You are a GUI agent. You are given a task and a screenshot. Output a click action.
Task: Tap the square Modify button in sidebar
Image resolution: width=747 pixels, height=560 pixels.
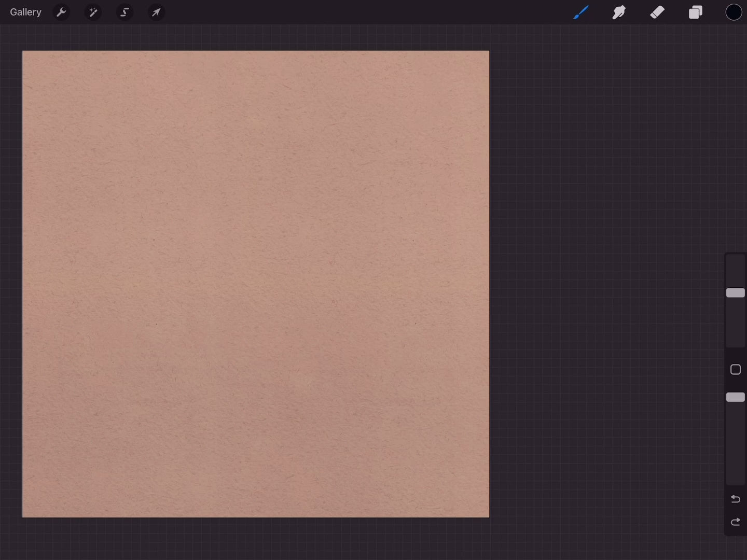[x=735, y=370]
